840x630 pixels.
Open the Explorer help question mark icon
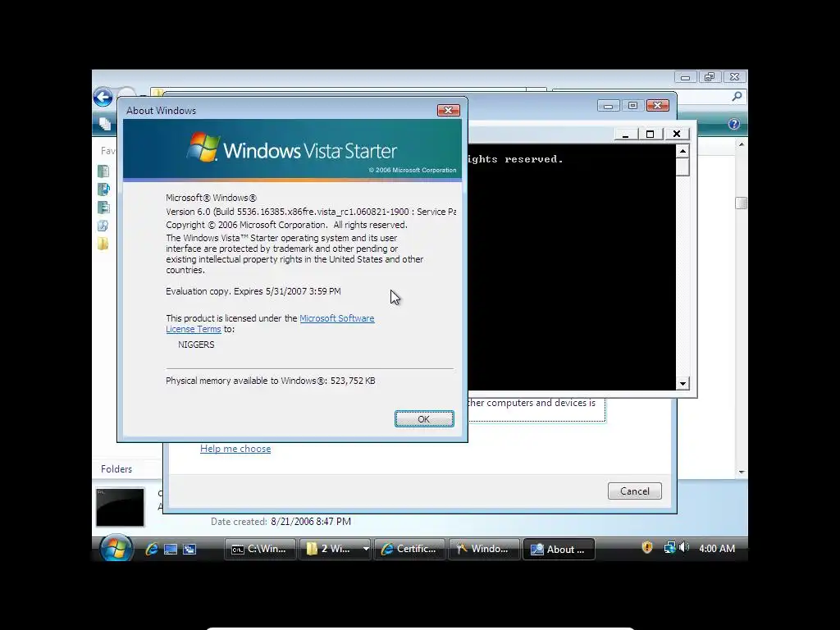coord(734,125)
